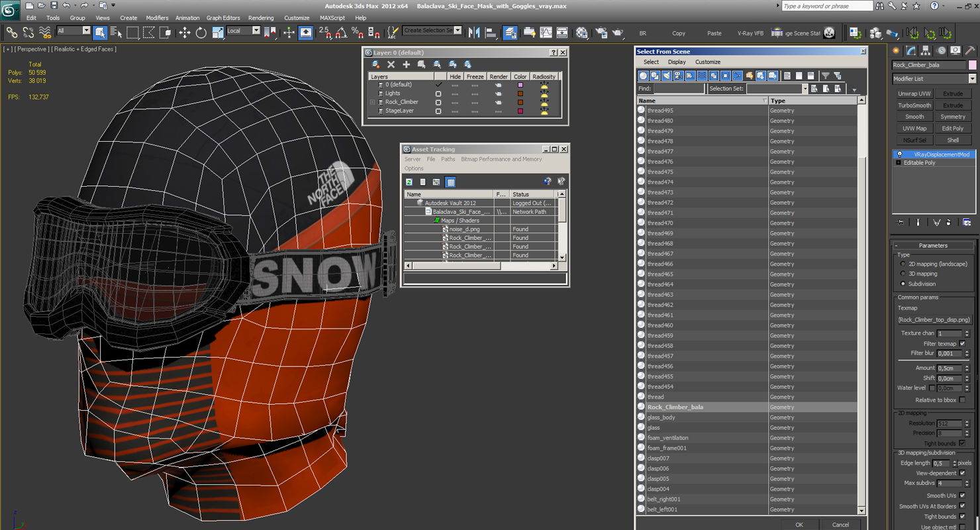Image resolution: width=980 pixels, height=530 pixels.
Task: Select the Select and Link tool
Action: tap(11, 32)
